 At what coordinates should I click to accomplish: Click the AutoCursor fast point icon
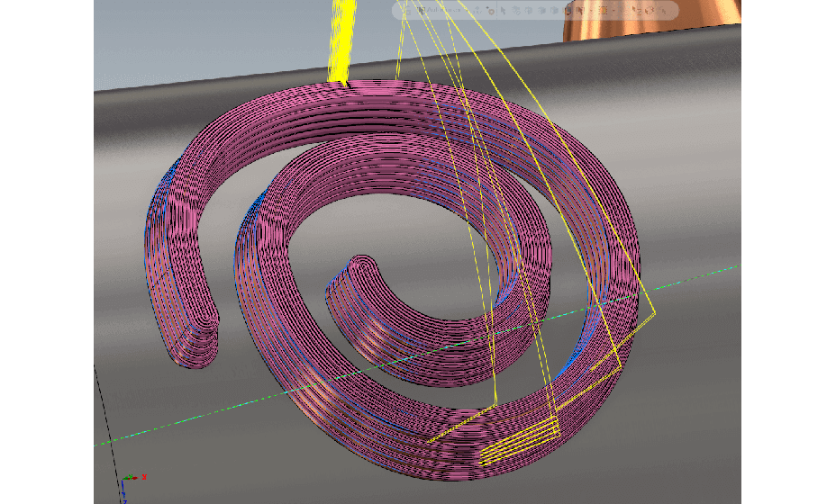477,11
